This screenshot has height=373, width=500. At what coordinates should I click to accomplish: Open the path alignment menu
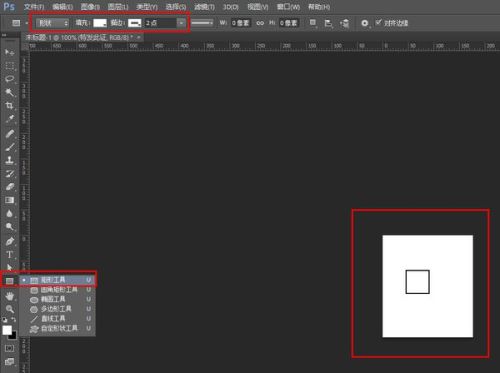point(328,23)
